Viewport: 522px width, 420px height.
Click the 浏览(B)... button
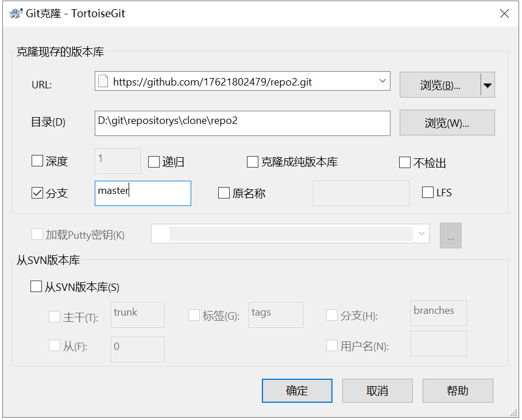coord(440,85)
